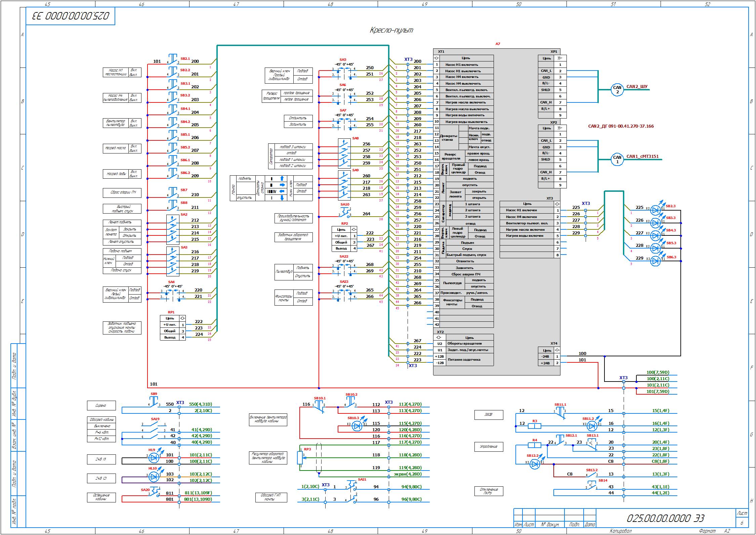Select the SB14 switch symbol
This screenshot has width=756, height=535.
pyautogui.click(x=592, y=486)
